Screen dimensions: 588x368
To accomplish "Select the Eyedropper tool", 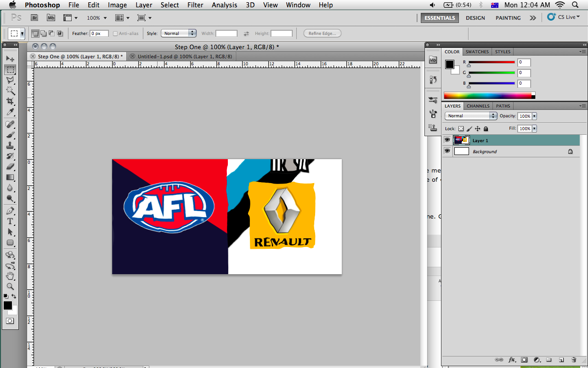I will pyautogui.click(x=10, y=112).
